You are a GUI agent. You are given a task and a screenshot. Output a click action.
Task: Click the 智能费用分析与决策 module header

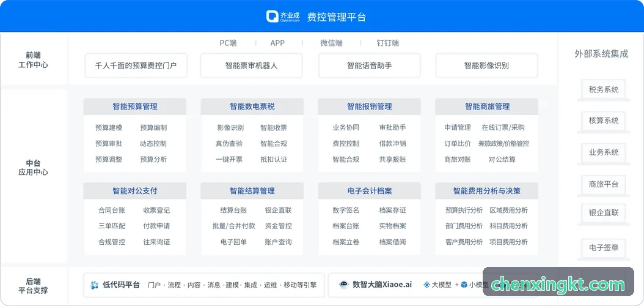pos(487,191)
